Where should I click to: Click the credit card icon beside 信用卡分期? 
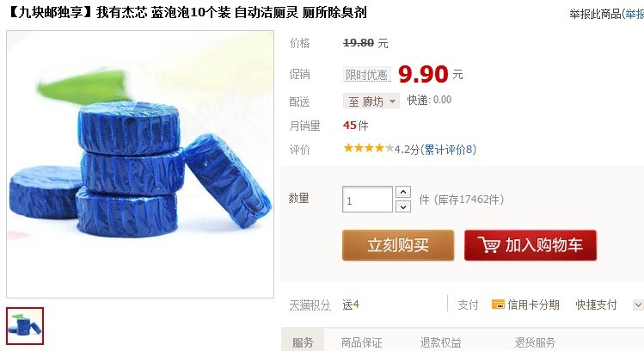[x=498, y=305]
